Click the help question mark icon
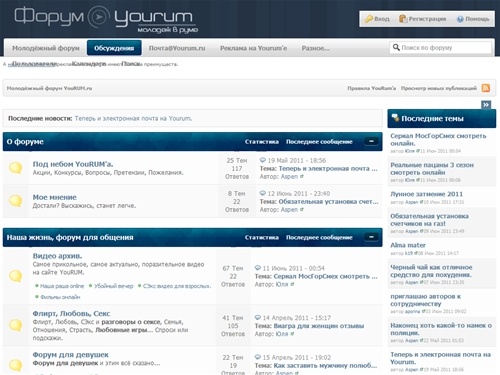This screenshot has height=375, width=500. [x=460, y=19]
